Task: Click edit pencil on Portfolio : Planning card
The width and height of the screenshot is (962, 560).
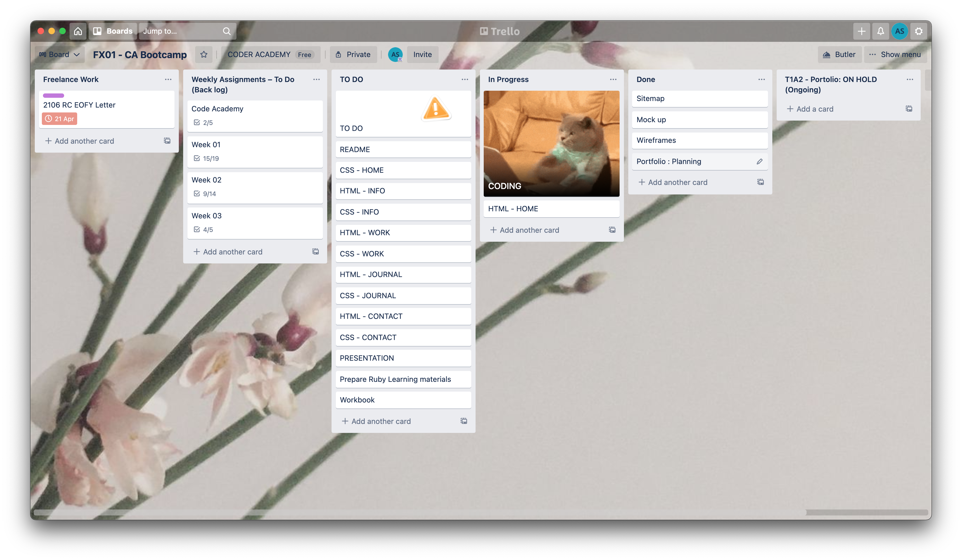Action: (760, 161)
